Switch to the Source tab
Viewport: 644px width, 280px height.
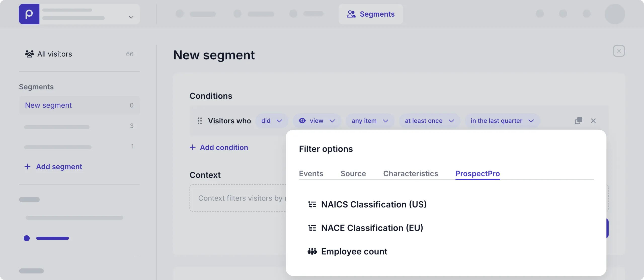(353, 173)
